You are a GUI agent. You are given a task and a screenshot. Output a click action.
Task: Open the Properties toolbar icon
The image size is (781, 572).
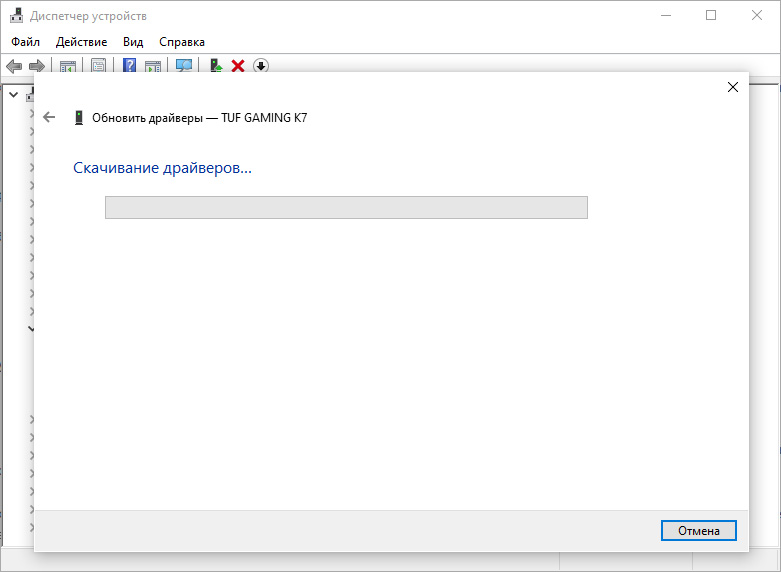[99, 65]
